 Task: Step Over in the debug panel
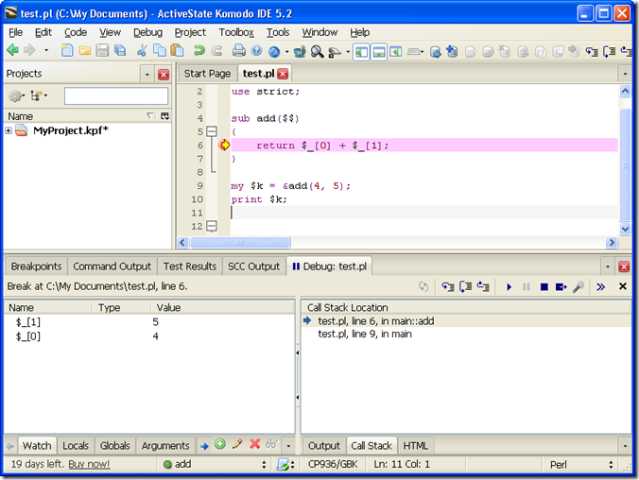click(x=465, y=287)
